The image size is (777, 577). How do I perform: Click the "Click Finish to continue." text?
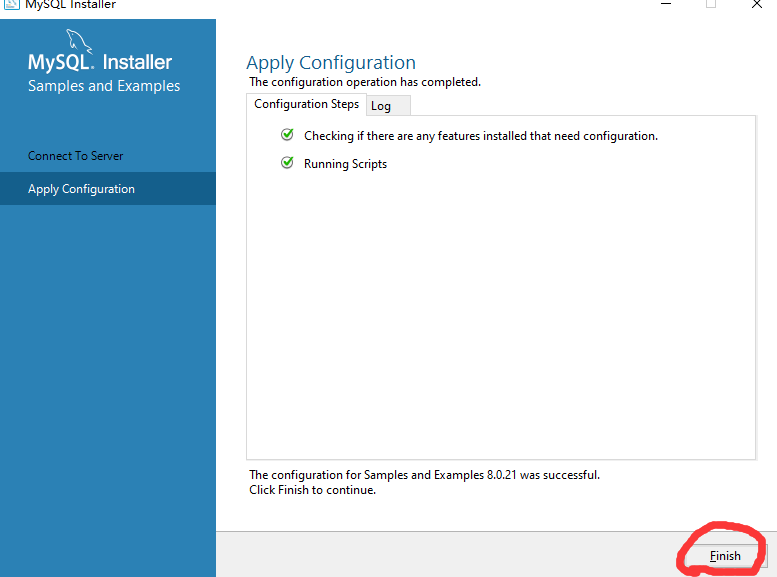312,490
